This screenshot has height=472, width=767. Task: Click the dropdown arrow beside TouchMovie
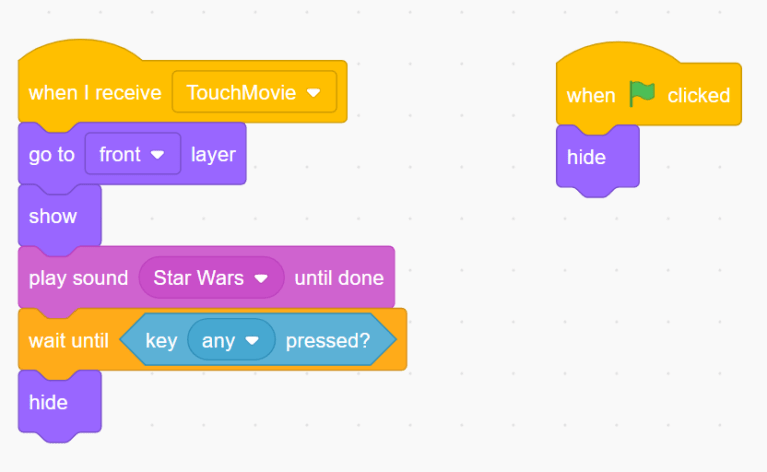point(314,93)
